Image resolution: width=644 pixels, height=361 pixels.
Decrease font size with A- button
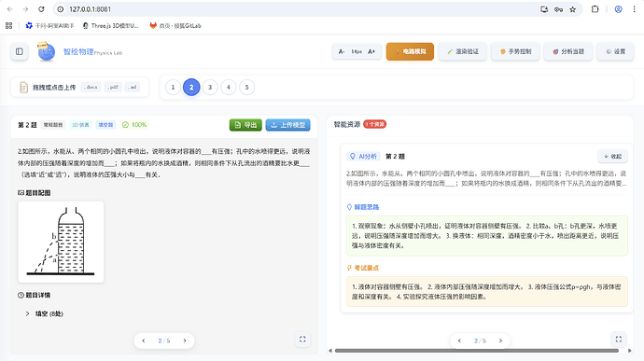tap(342, 51)
